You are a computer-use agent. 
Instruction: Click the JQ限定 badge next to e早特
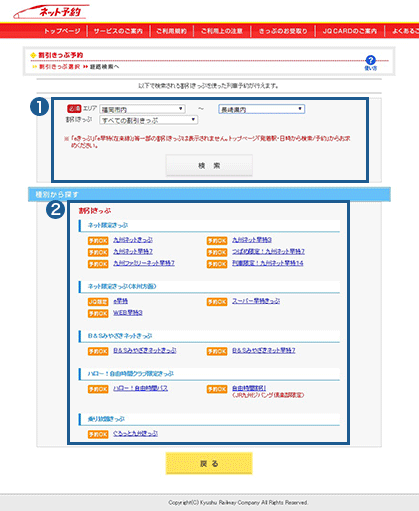click(98, 302)
